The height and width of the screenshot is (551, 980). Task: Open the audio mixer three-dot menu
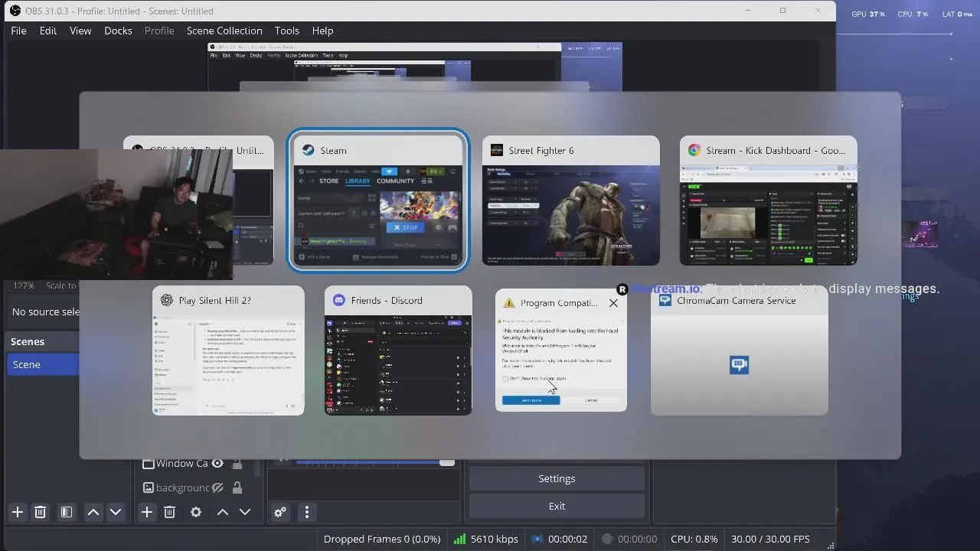coord(307,512)
